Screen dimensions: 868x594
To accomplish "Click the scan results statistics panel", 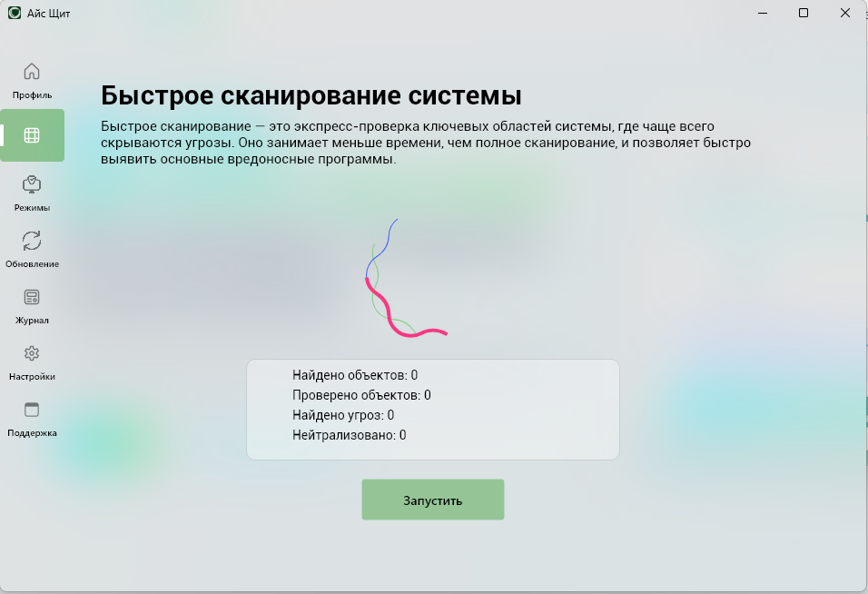I will [432, 408].
